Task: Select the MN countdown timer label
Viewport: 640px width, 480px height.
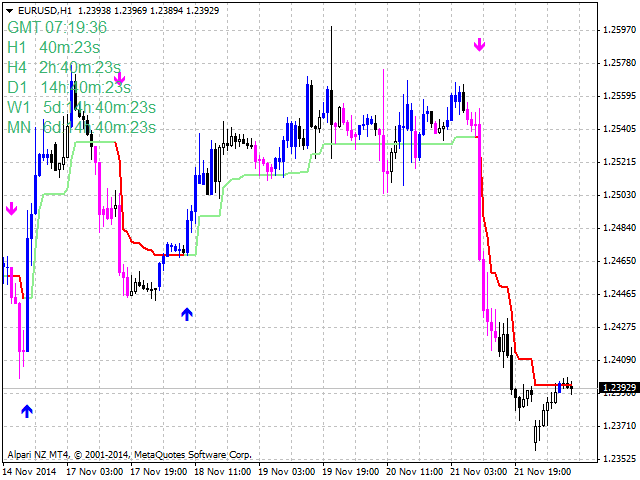Action: (x=81, y=127)
